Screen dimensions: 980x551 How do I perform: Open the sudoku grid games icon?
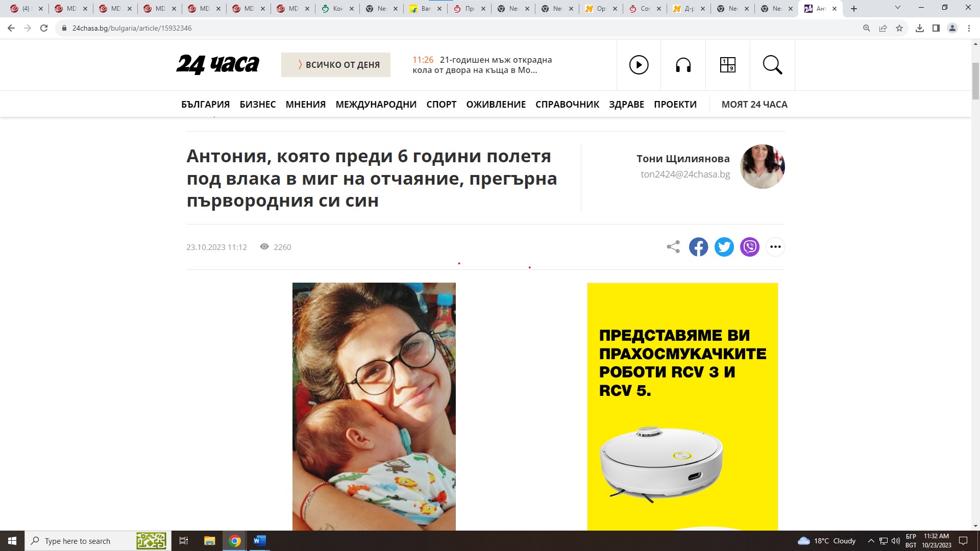tap(727, 65)
